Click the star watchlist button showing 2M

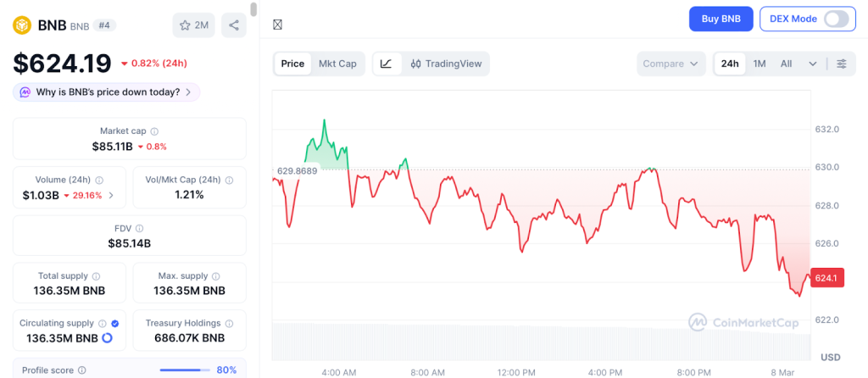193,25
